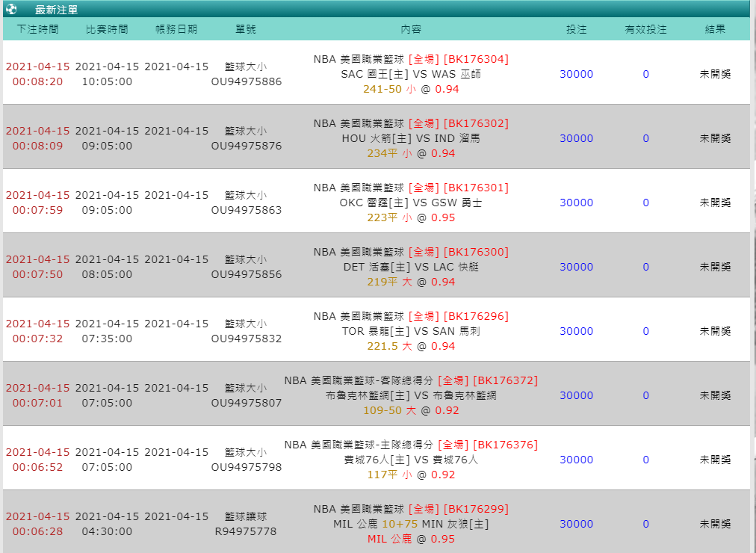This screenshot has height=553, width=756.
Task: Click the odds line 117平 小 @ 0.92
Action: [411, 475]
